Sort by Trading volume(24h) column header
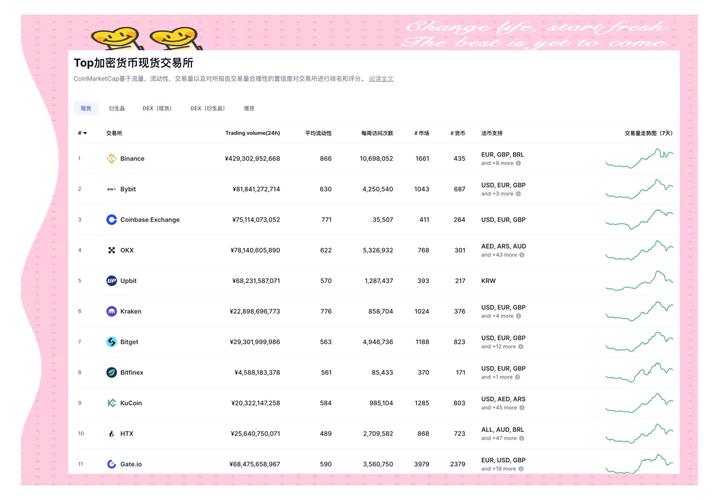 [252, 133]
